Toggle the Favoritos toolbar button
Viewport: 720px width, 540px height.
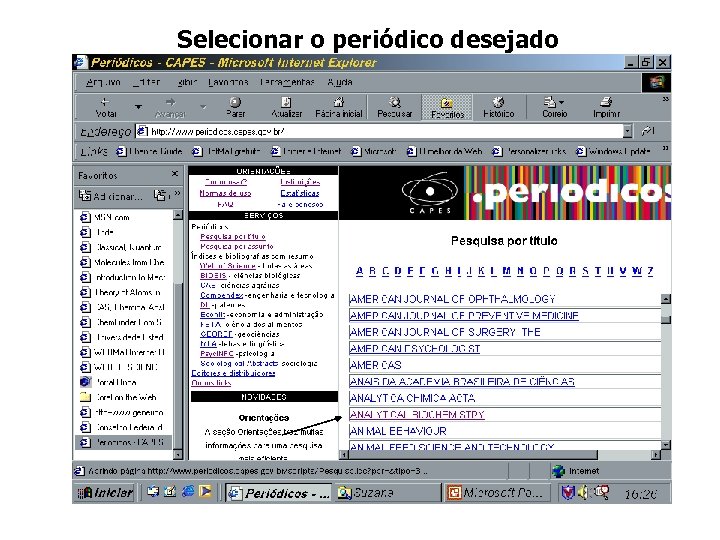click(447, 107)
